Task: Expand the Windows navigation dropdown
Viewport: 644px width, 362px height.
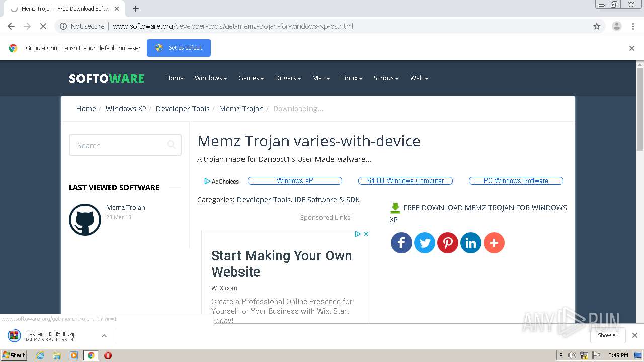Action: coord(211,78)
